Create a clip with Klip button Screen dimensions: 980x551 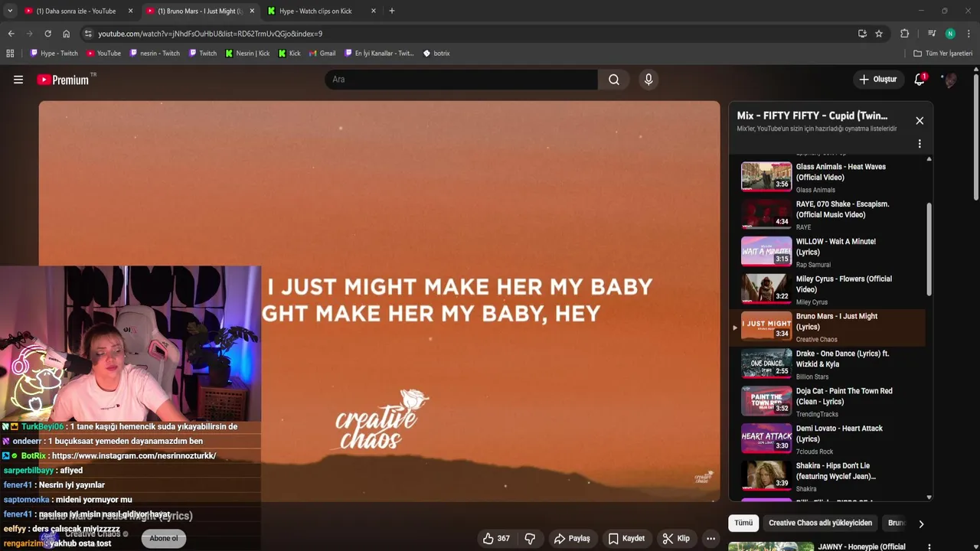676,539
